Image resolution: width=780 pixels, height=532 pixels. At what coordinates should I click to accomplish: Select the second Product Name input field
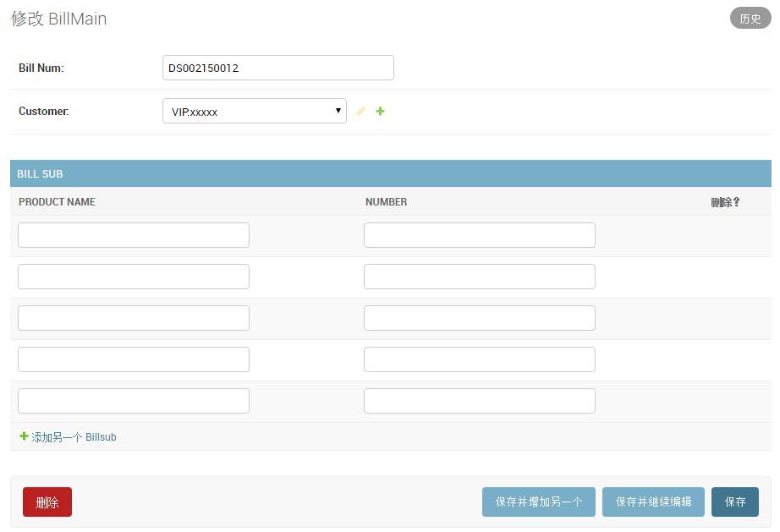click(x=134, y=277)
